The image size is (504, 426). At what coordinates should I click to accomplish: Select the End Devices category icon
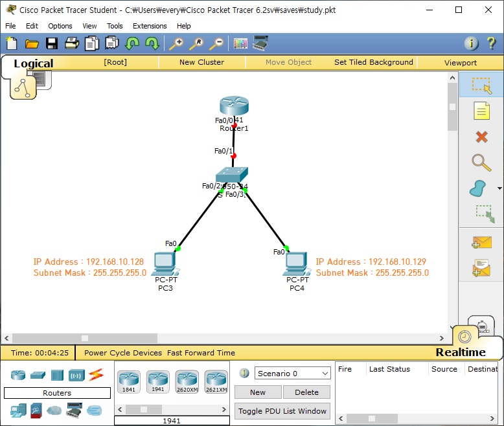click(x=18, y=410)
